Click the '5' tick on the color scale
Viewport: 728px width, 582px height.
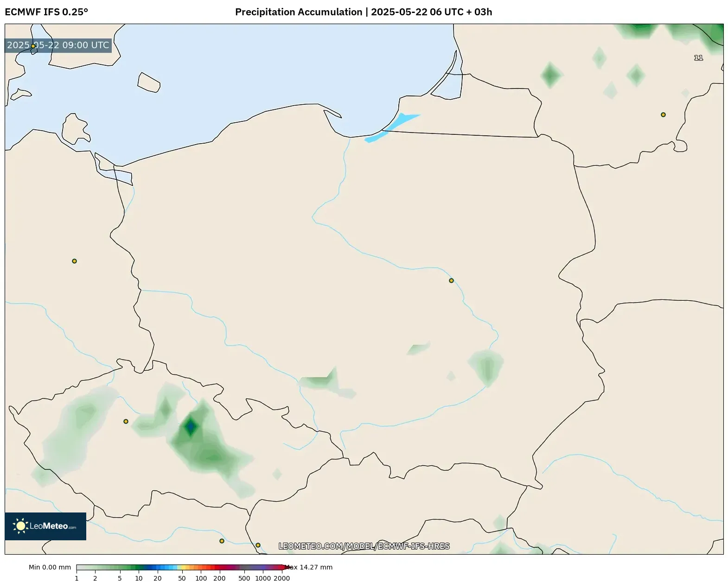pos(120,578)
